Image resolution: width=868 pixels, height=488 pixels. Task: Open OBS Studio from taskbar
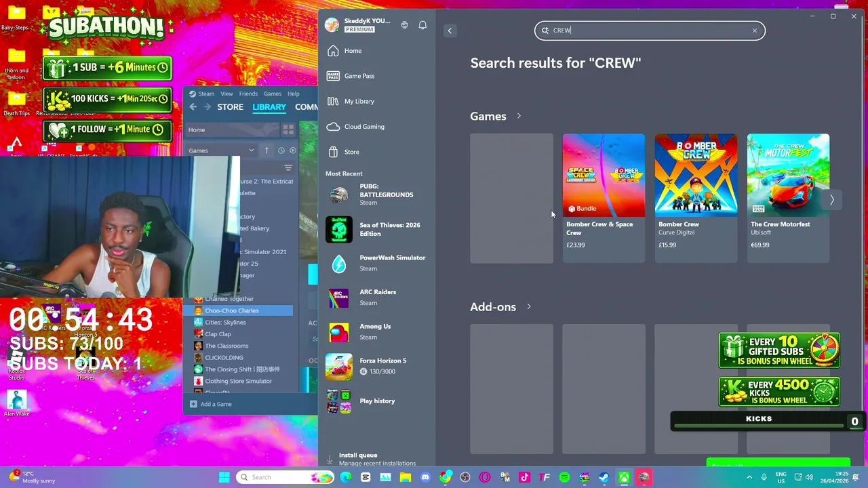point(465,477)
